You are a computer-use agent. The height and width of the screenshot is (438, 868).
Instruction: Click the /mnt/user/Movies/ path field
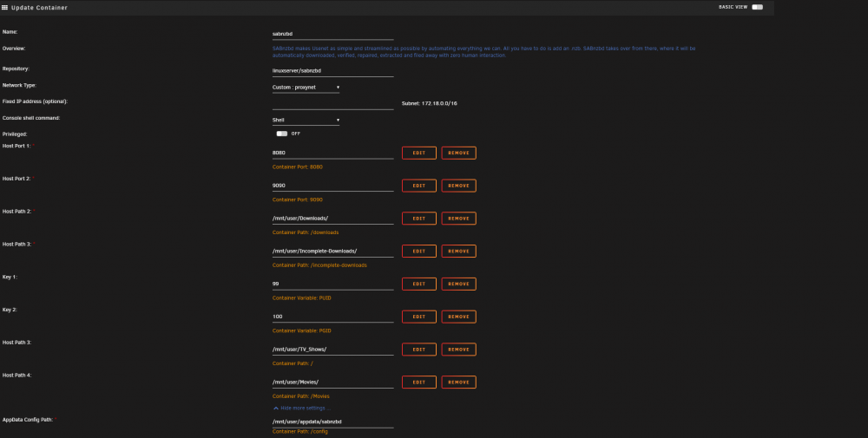332,382
